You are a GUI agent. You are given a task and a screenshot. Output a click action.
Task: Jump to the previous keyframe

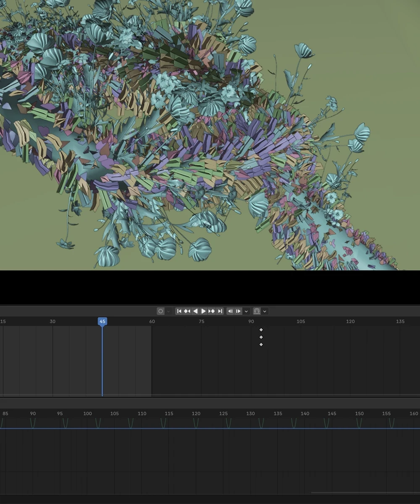187,311
